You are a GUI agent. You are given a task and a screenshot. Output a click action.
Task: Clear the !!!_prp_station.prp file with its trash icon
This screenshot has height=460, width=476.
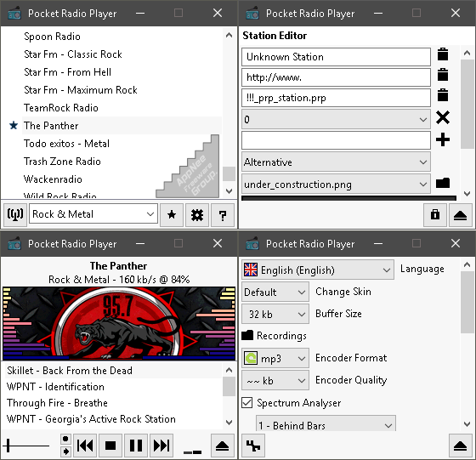pyautogui.click(x=443, y=95)
